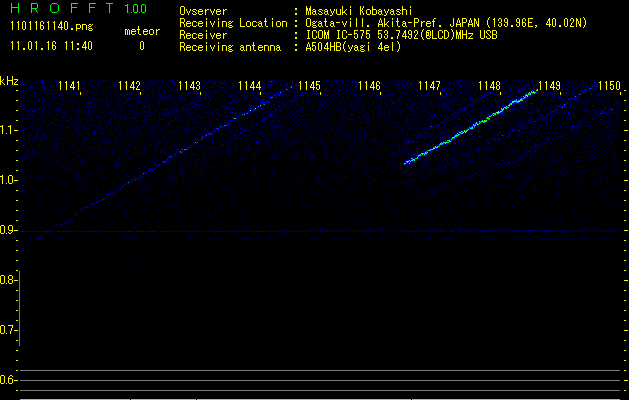
Task: Click the bright green echo trace near 1148
Action: [471, 128]
